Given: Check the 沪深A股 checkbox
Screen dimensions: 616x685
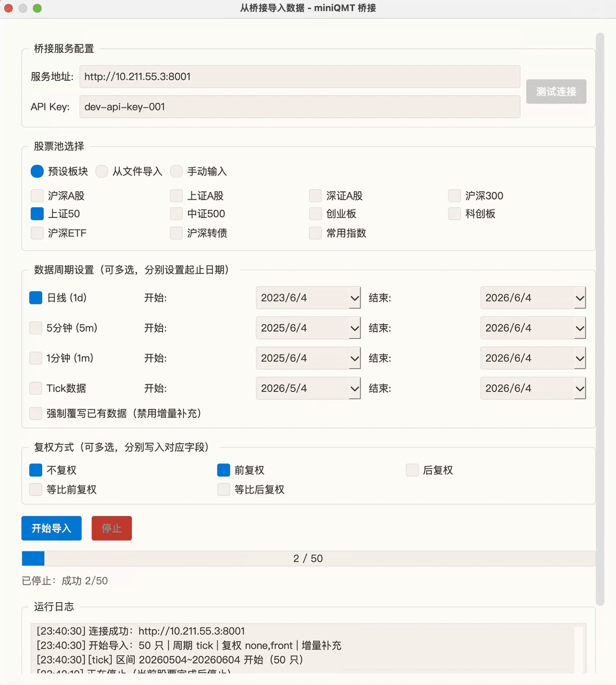Looking at the screenshot, I should point(37,195).
